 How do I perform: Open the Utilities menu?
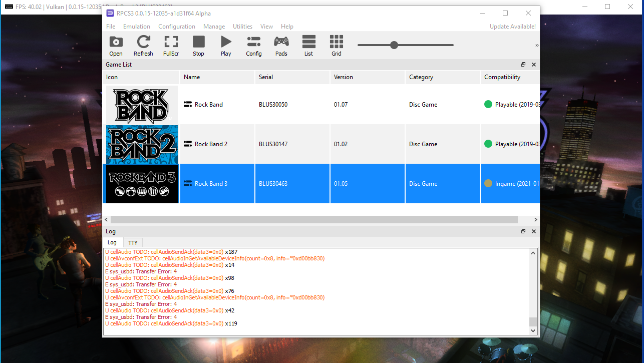pyautogui.click(x=243, y=27)
